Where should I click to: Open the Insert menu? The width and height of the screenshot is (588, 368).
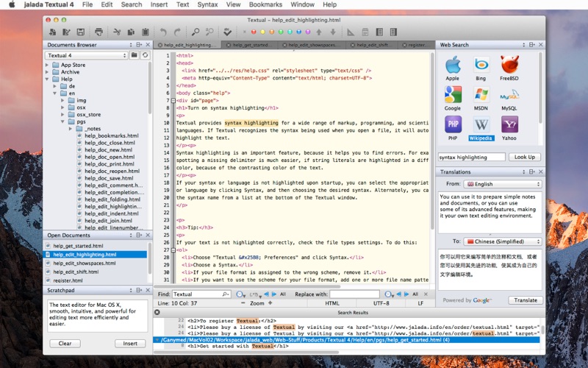(x=159, y=4)
